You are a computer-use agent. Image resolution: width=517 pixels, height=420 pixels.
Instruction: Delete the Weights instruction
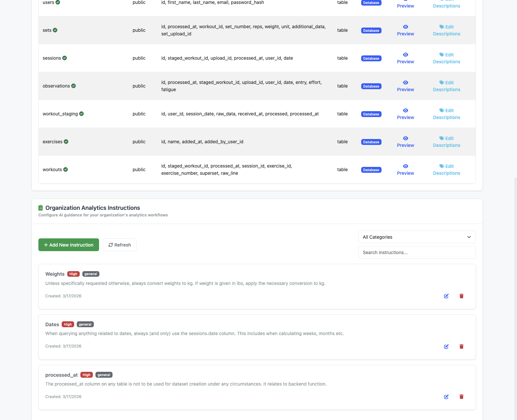point(461,296)
